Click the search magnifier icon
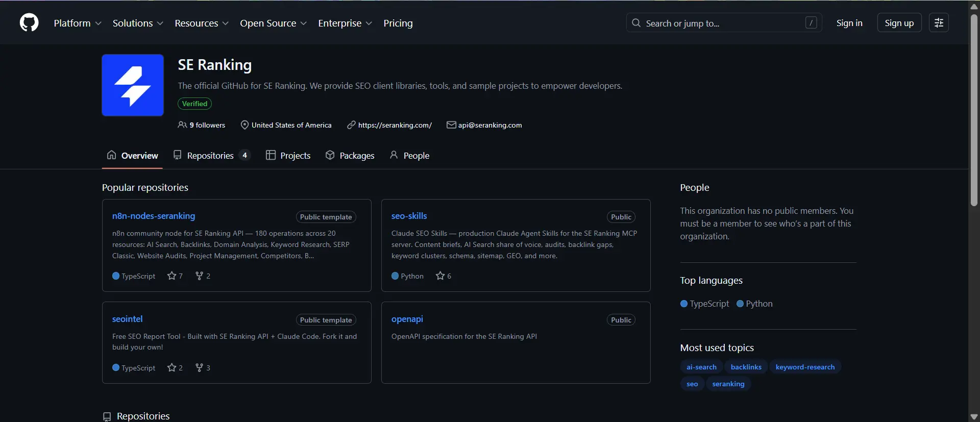This screenshot has width=980, height=422. [x=636, y=23]
